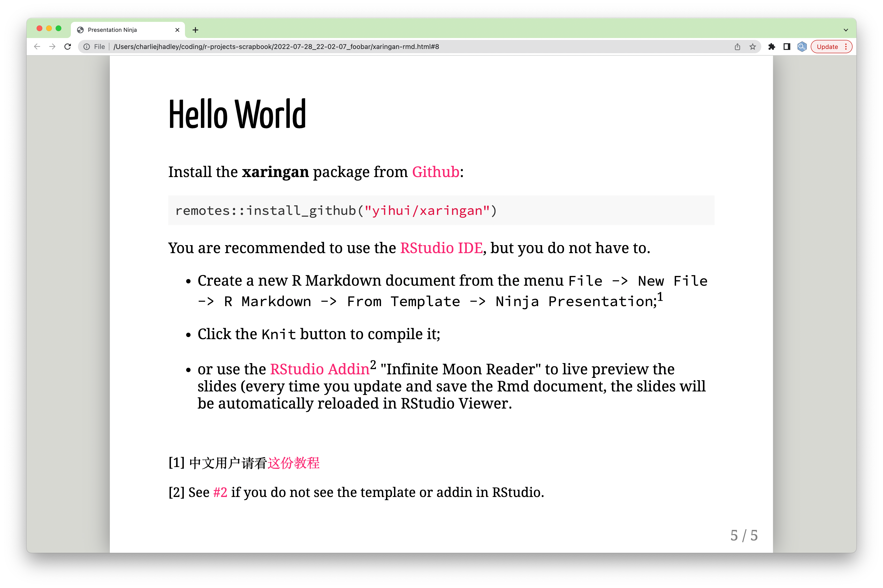This screenshot has width=883, height=588.
Task: Open a new browser tab
Action: click(195, 30)
